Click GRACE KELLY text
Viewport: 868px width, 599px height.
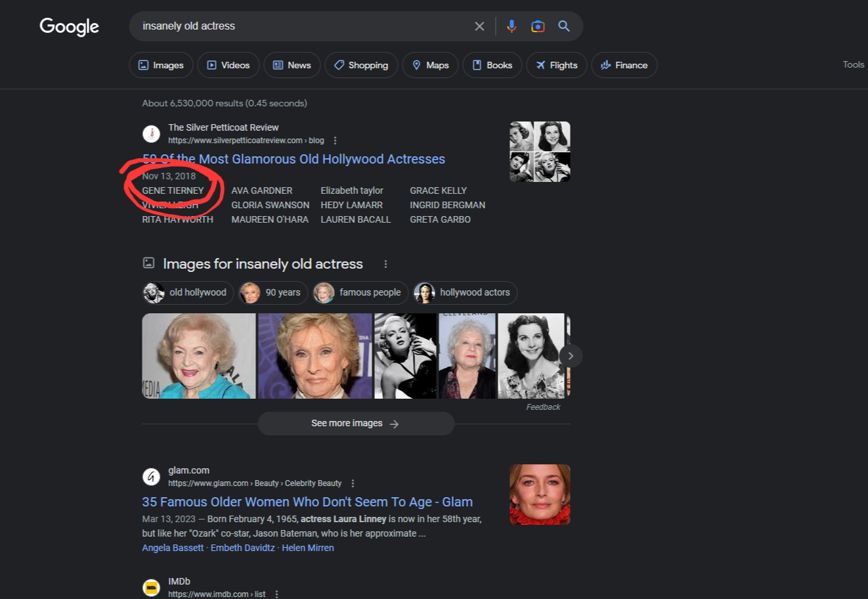click(439, 190)
